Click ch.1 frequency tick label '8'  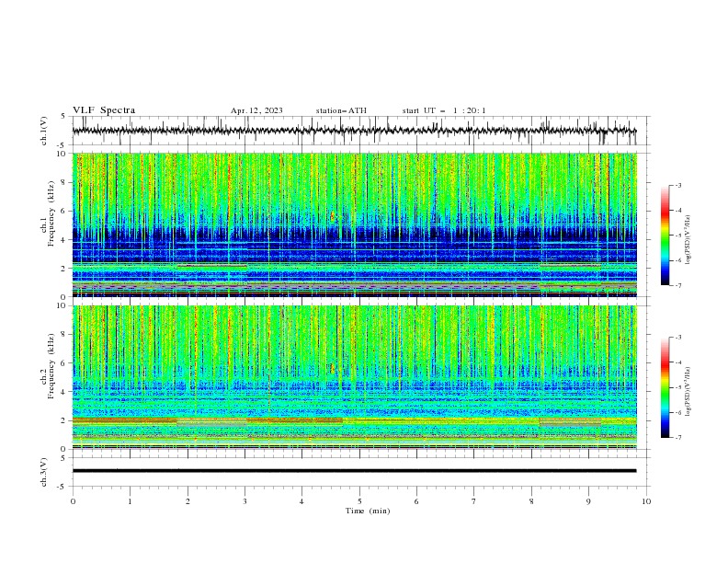point(63,182)
